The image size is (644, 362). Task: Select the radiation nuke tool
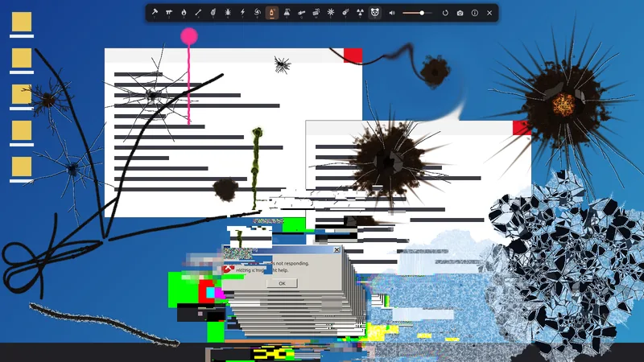(x=360, y=13)
